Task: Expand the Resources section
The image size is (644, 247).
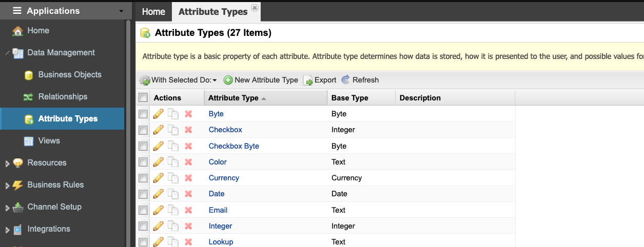Action: tap(7, 163)
